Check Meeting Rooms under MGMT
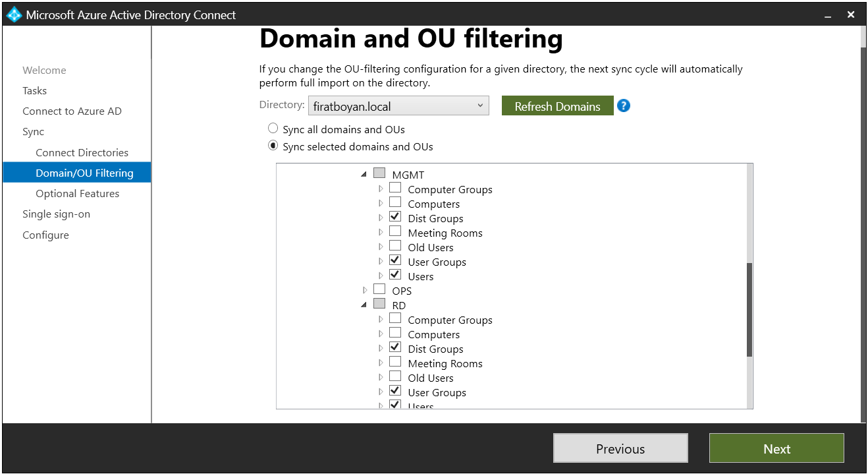Image resolution: width=868 pixels, height=474 pixels. pyautogui.click(x=394, y=231)
